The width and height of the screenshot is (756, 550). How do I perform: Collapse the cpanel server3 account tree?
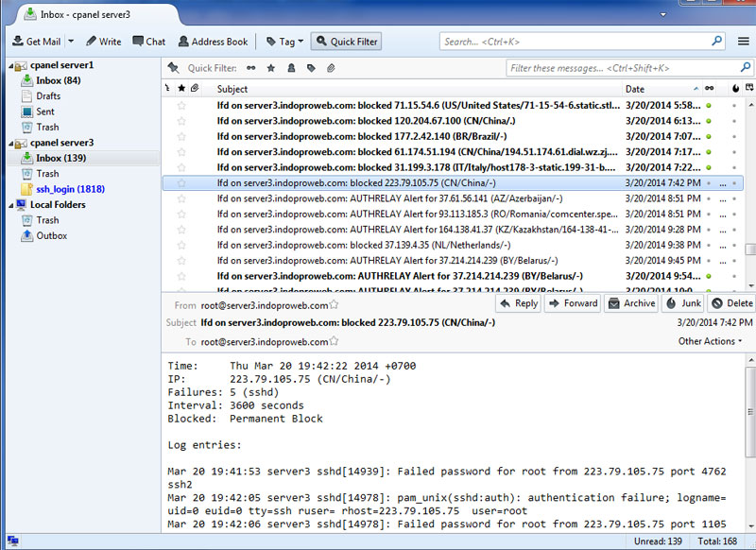click(x=10, y=143)
